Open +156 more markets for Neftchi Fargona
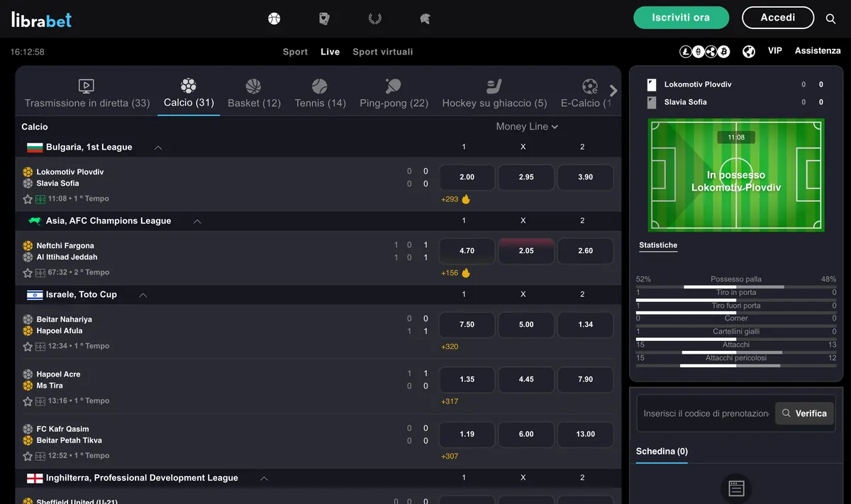 (x=450, y=273)
